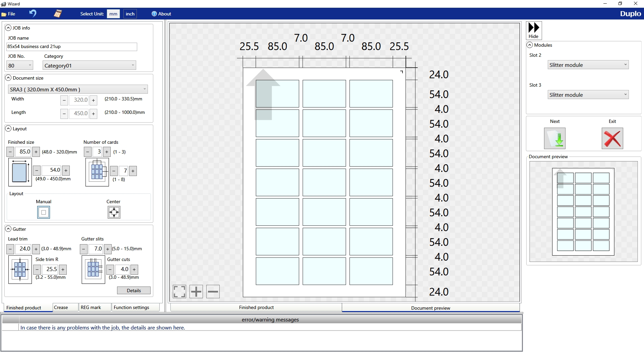Click the Details button
This screenshot has width=644, height=352.
[x=134, y=291]
